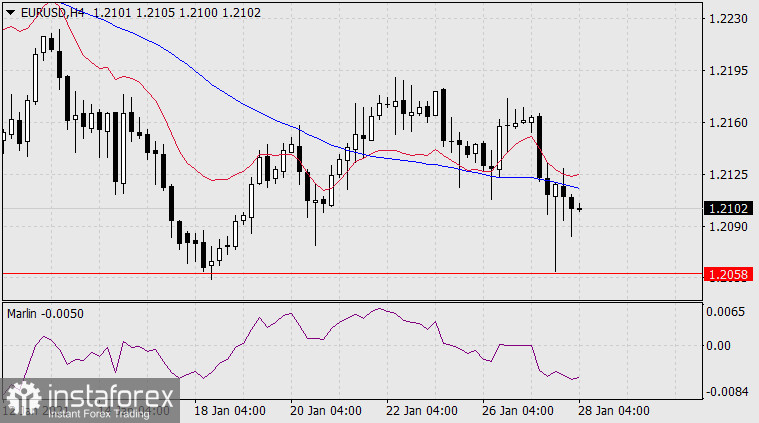Click the red support level label 1.2058
This screenshot has height=423, width=759.
coord(729,274)
